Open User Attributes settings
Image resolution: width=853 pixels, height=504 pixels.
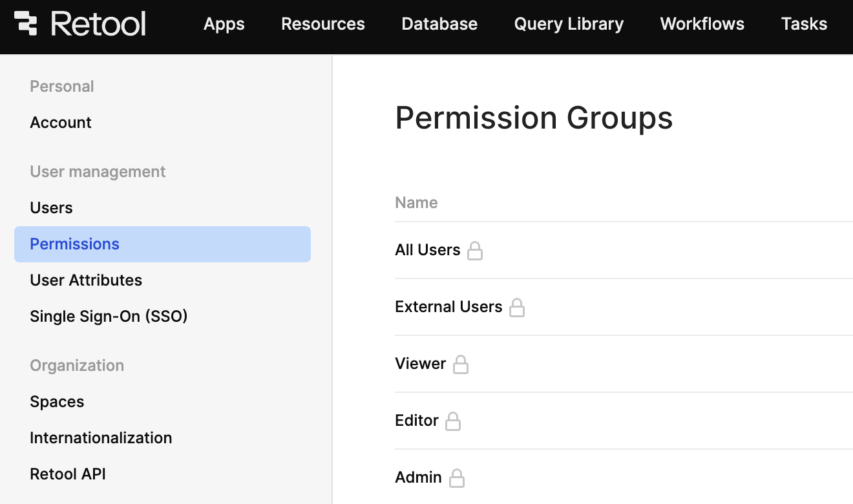click(x=86, y=280)
